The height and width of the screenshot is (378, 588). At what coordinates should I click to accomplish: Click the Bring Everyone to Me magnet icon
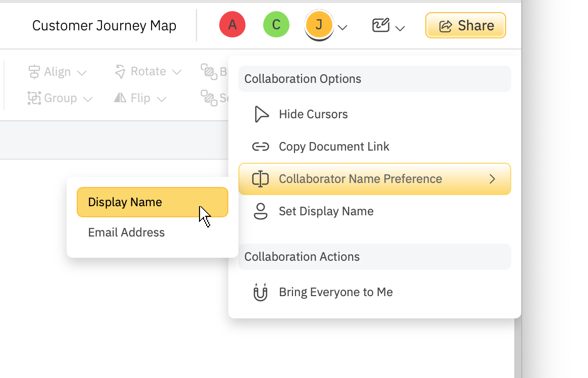(x=260, y=292)
